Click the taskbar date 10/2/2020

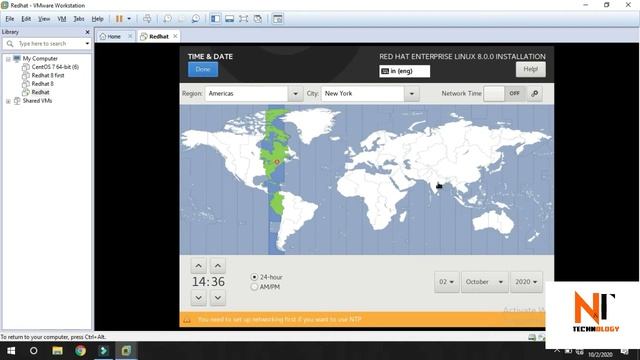tap(600, 355)
